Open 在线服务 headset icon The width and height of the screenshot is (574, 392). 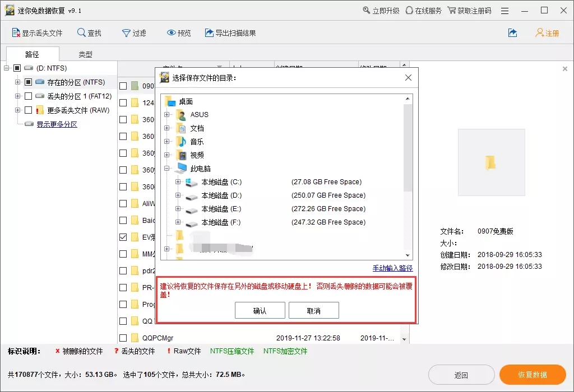[x=409, y=11]
